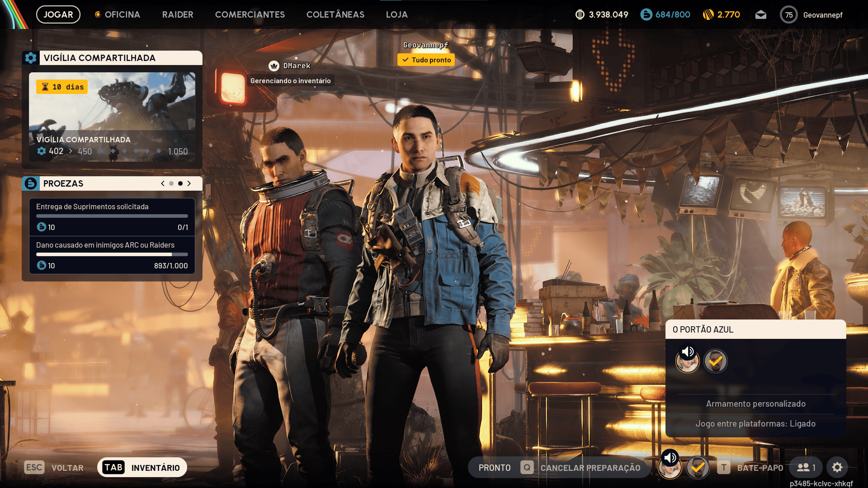Screen dimensions: 868x488
Task: Click the Geovannepf profile name at top right
Action: tap(823, 15)
